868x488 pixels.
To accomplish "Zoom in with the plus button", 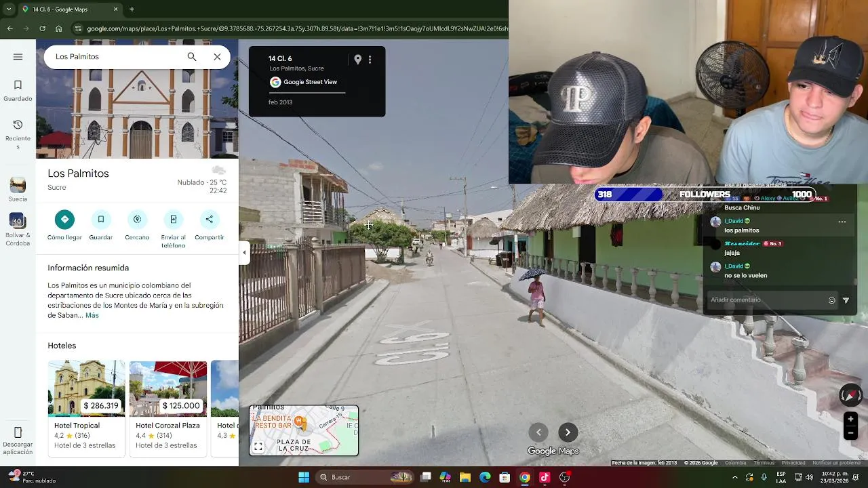I will point(850,419).
